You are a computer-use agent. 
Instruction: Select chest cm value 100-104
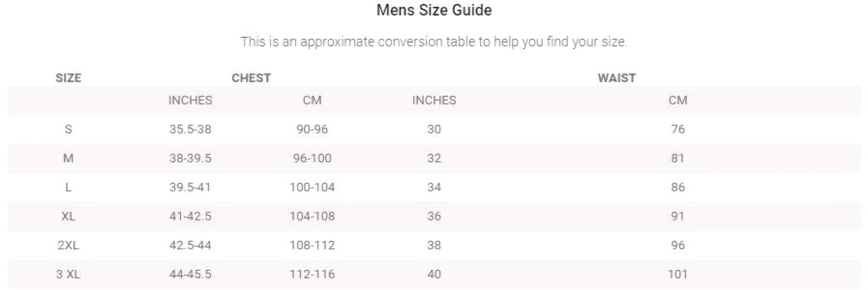312,187
